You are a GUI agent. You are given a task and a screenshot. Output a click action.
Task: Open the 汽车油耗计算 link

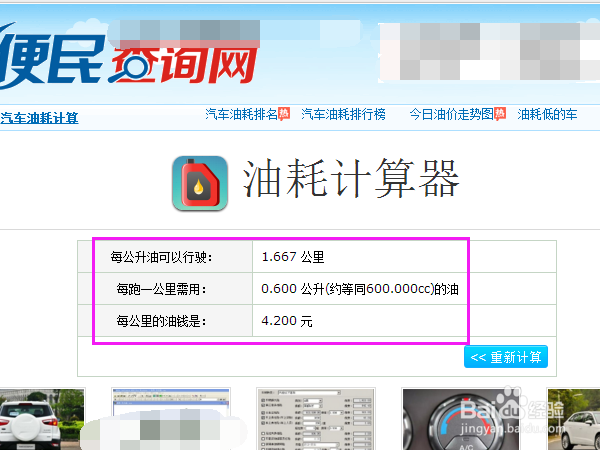pos(39,117)
